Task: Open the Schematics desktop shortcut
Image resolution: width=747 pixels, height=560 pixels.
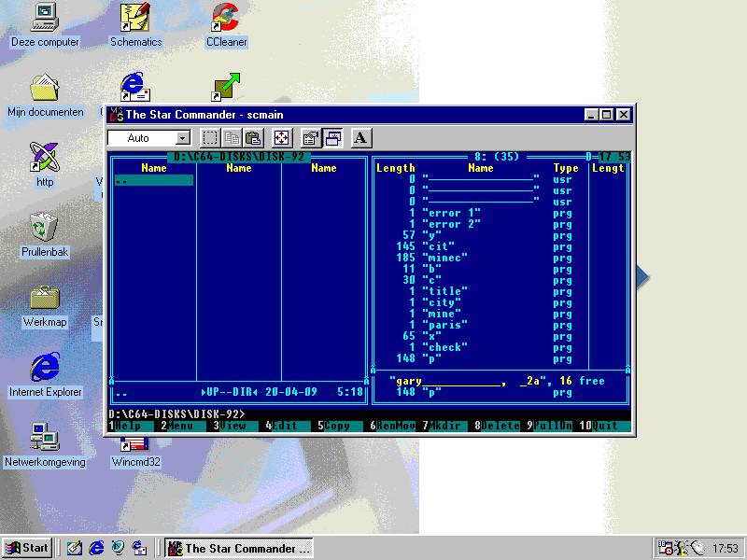Action: click(135, 25)
